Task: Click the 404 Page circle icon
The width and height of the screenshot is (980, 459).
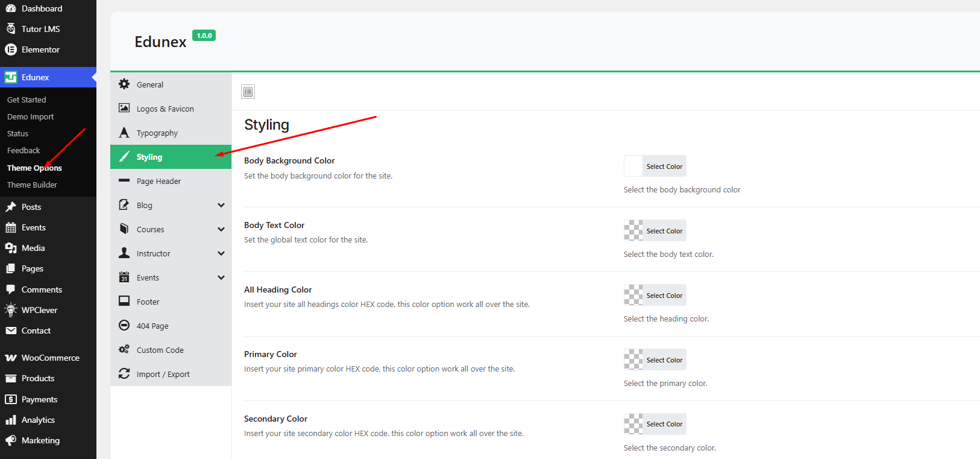Action: [124, 326]
